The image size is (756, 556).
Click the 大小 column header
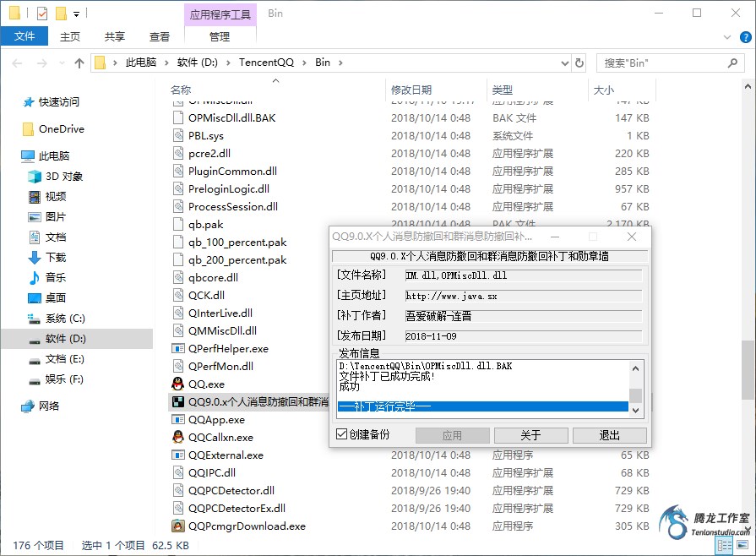(x=604, y=90)
